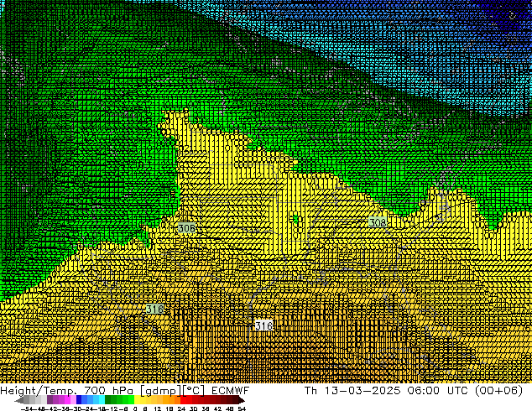532x411 pixels.
Task: Click the dark brown right arrow end of colorbar
Action: 241,400
